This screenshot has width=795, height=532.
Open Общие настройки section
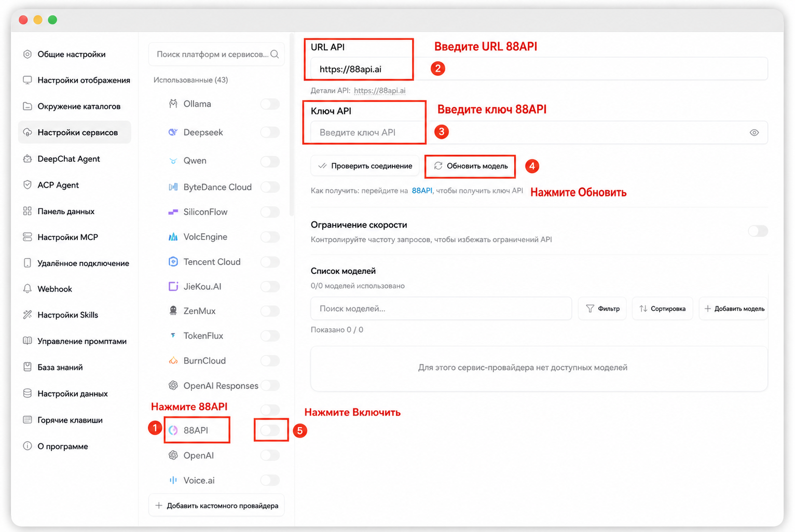(75, 54)
